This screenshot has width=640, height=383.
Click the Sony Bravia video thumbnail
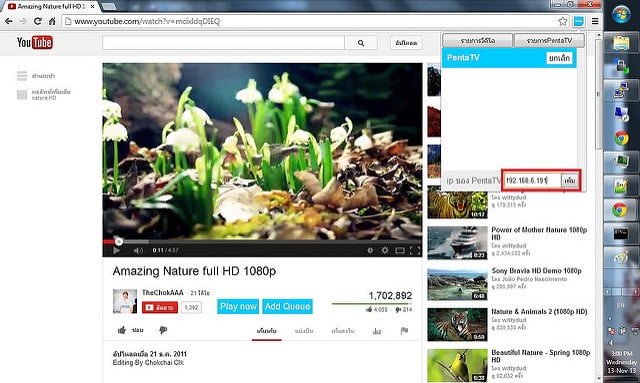[x=457, y=284]
